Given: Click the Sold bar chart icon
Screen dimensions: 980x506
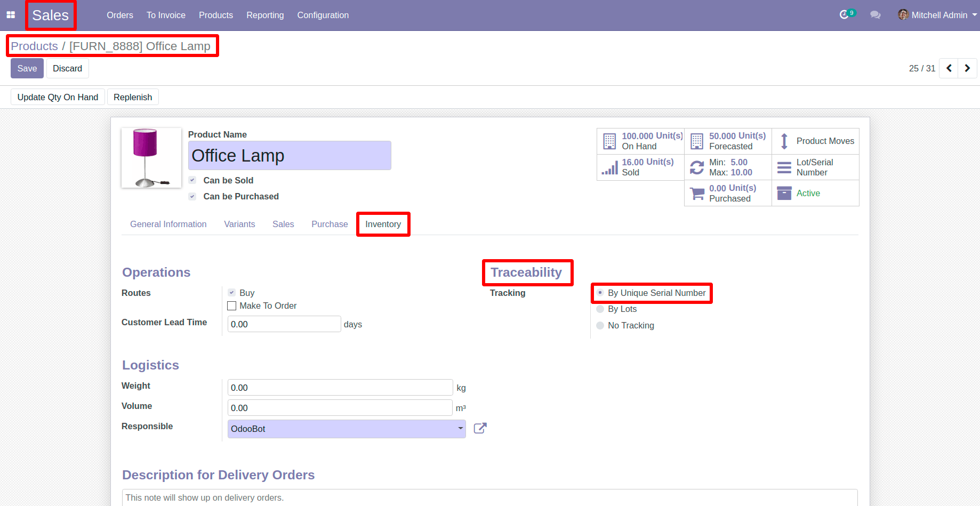Looking at the screenshot, I should (609, 167).
